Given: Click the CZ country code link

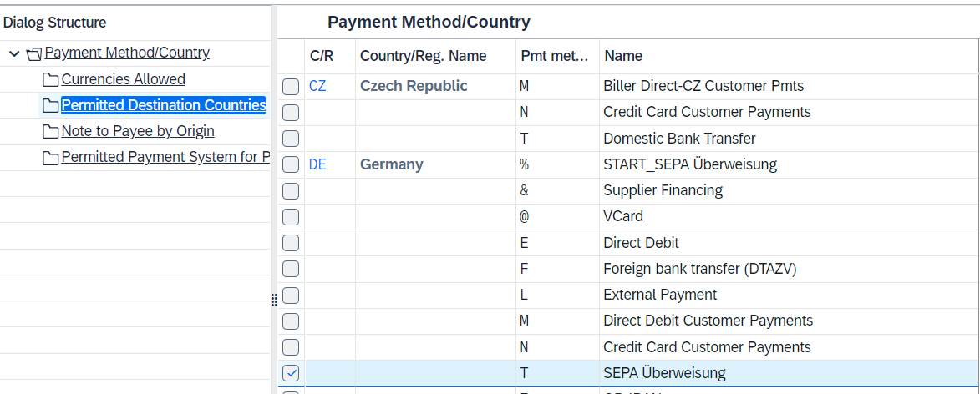Looking at the screenshot, I should 317,86.
